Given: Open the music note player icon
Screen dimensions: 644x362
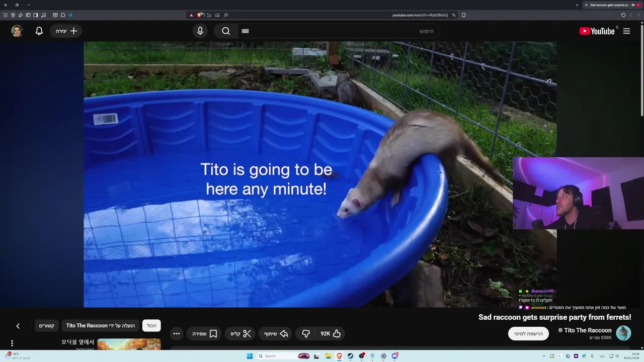Looking at the screenshot, I should [43, 15].
